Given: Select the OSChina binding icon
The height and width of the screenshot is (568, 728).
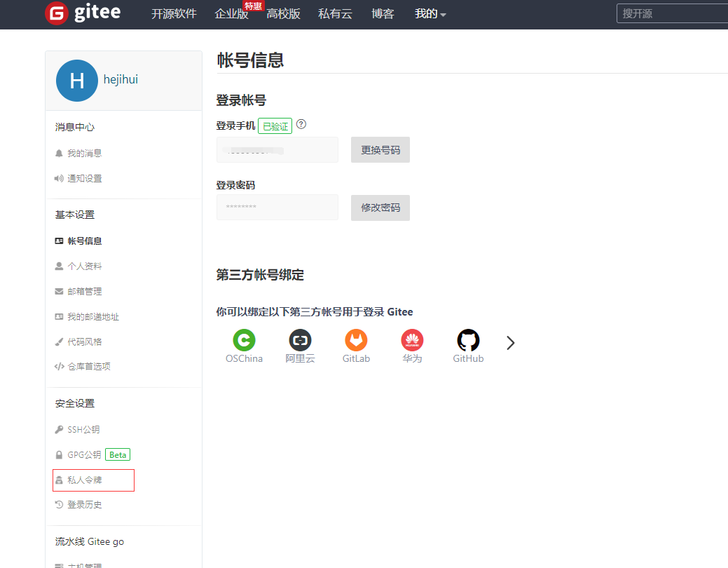Looking at the screenshot, I should [x=244, y=341].
